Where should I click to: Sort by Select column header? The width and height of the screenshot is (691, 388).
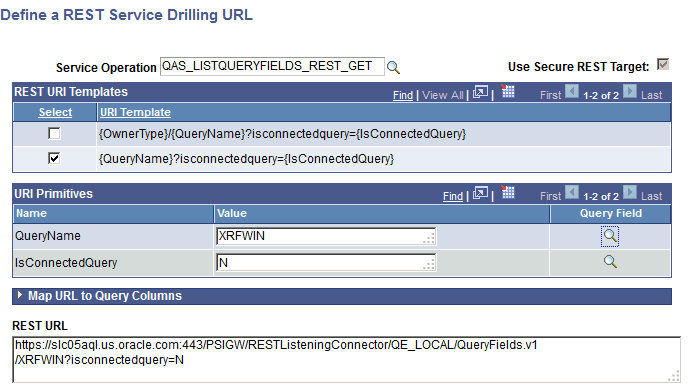55,112
